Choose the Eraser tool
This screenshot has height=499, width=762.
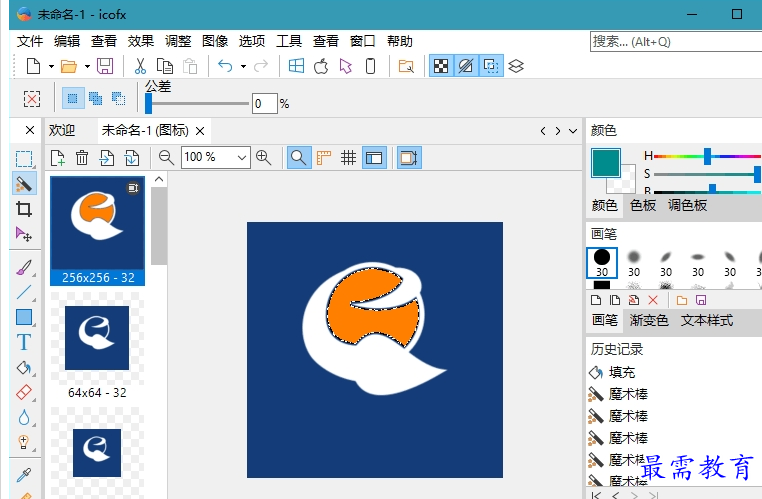pos(24,392)
